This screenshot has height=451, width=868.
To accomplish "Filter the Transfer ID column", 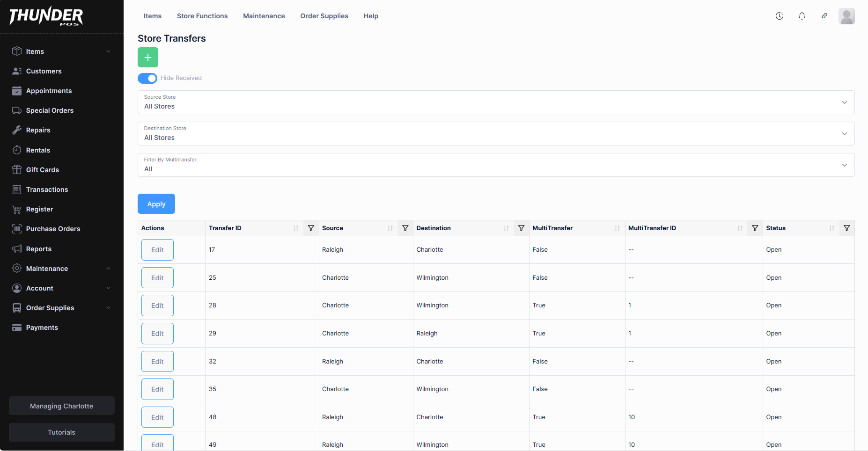I will [x=311, y=228].
